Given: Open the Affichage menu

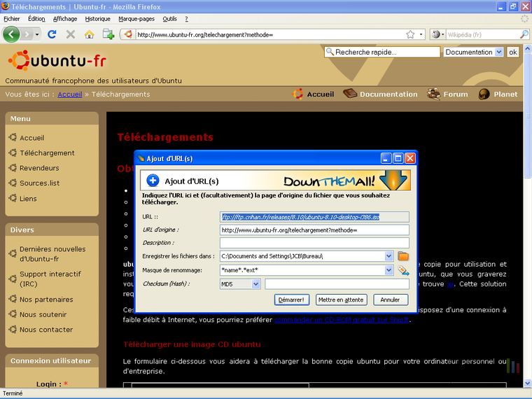Looking at the screenshot, I should (65, 19).
